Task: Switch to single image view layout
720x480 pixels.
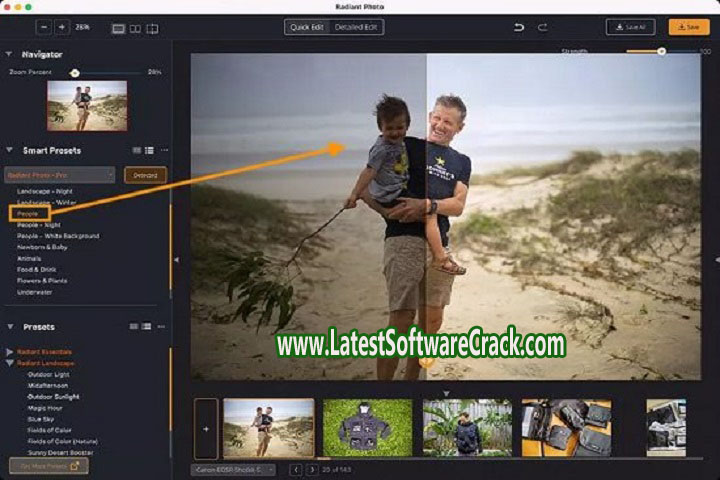Action: click(119, 28)
